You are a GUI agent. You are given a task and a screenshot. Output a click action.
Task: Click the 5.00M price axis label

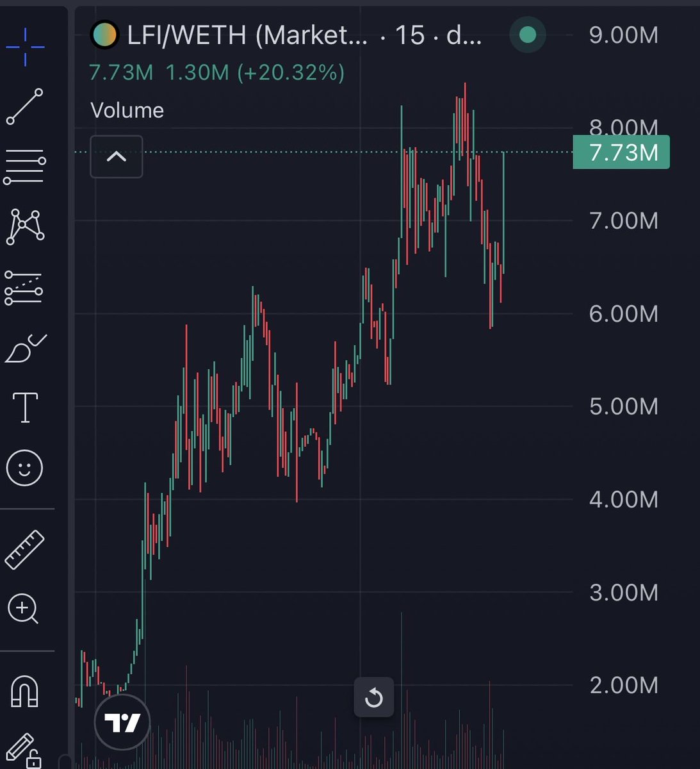tap(624, 406)
